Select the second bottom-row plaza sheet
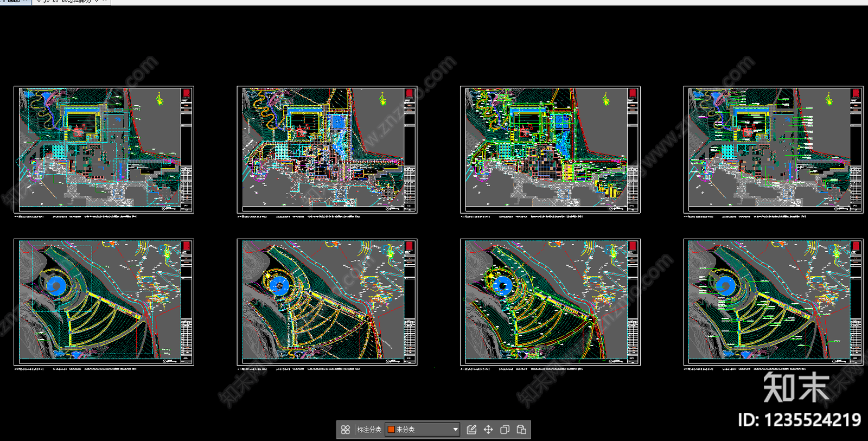 click(x=327, y=302)
